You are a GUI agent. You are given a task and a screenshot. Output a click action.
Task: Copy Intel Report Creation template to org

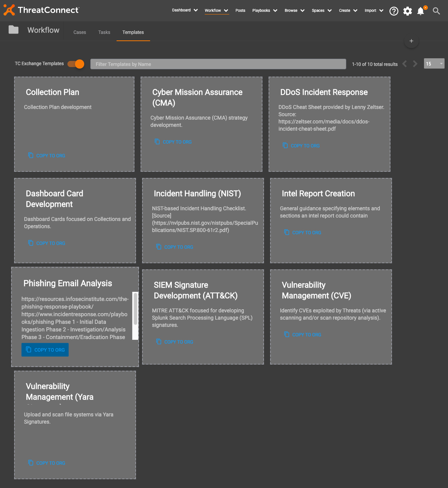(303, 232)
